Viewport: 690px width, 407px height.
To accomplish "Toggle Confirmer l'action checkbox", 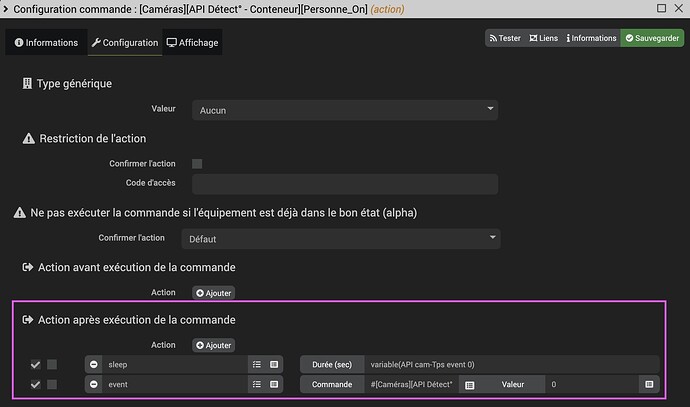I will click(197, 163).
